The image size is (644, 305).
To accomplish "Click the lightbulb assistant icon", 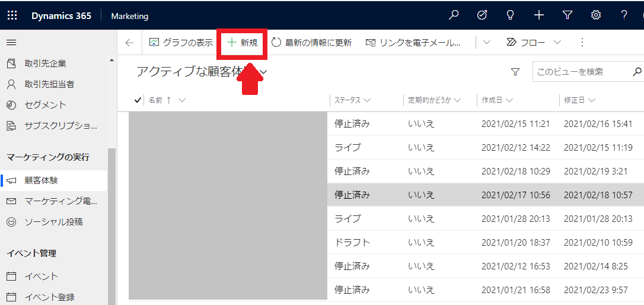I will coord(510,15).
